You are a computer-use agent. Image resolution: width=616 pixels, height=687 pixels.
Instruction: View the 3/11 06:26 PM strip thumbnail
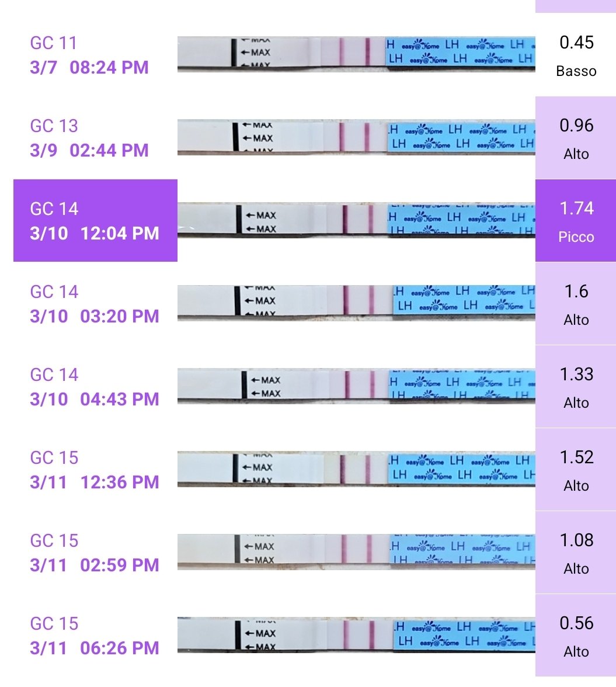(x=356, y=635)
